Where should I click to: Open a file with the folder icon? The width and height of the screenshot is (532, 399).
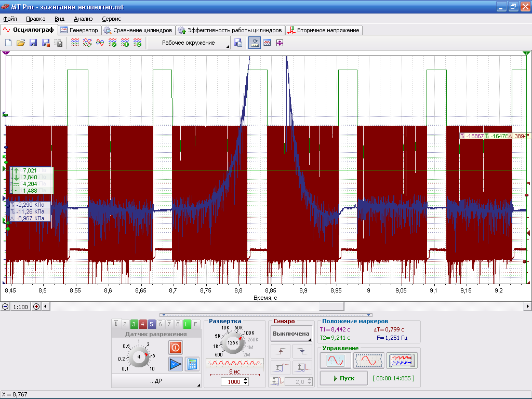coord(21,43)
